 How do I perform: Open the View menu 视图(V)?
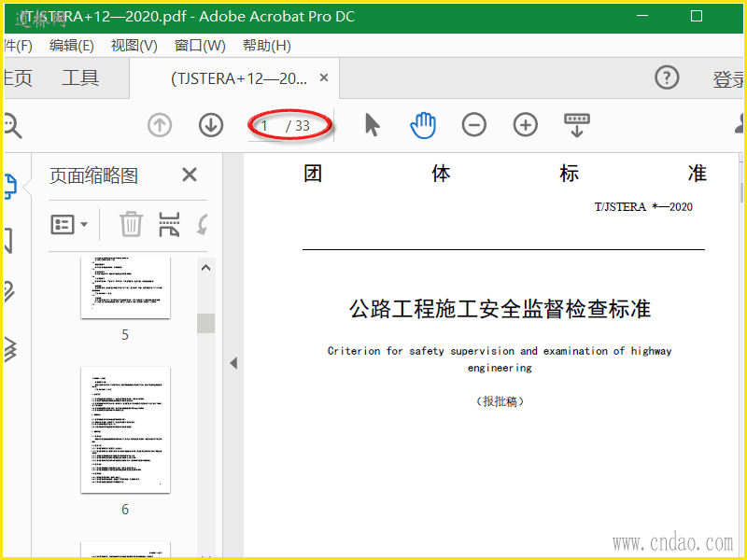134,46
